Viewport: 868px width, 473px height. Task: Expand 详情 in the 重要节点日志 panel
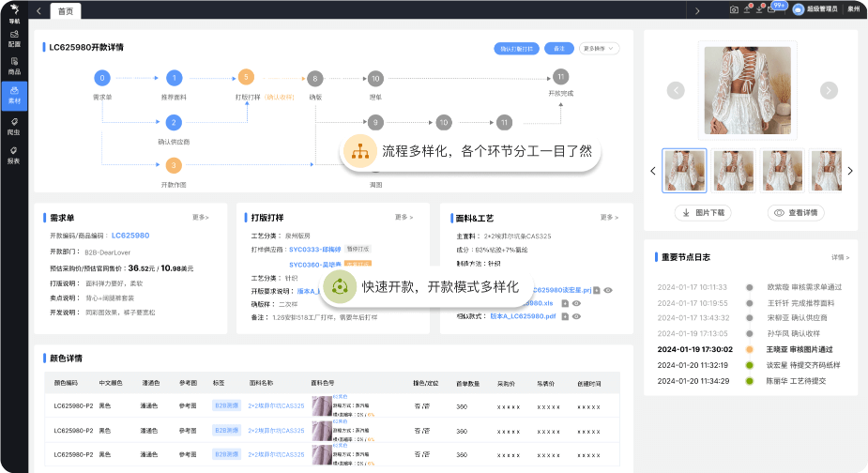coord(838,256)
